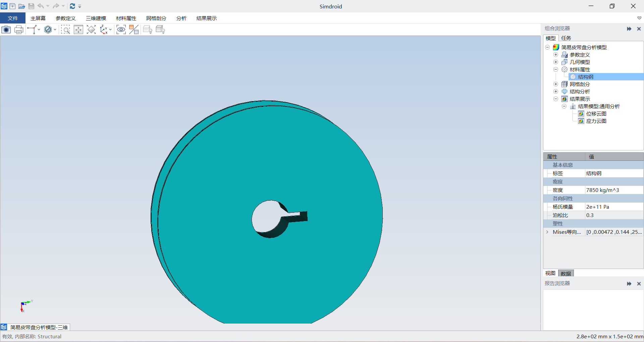Open the axis orientation dropdown arrow
This screenshot has height=342, width=644.
pyautogui.click(x=110, y=30)
